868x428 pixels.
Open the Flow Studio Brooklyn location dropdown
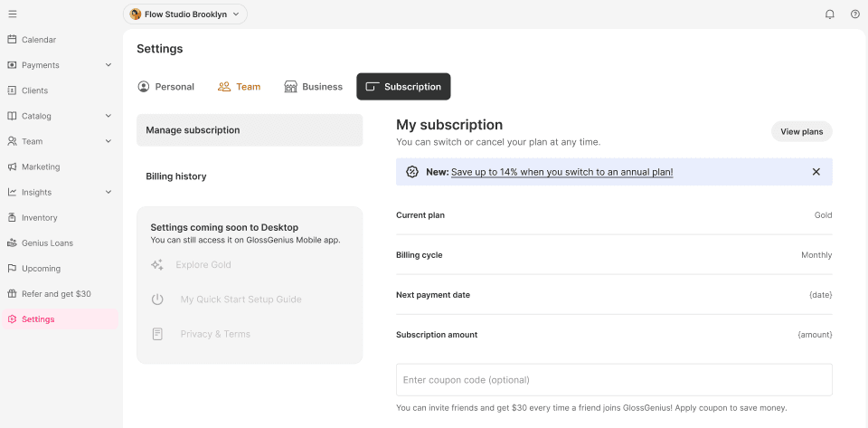coord(184,14)
